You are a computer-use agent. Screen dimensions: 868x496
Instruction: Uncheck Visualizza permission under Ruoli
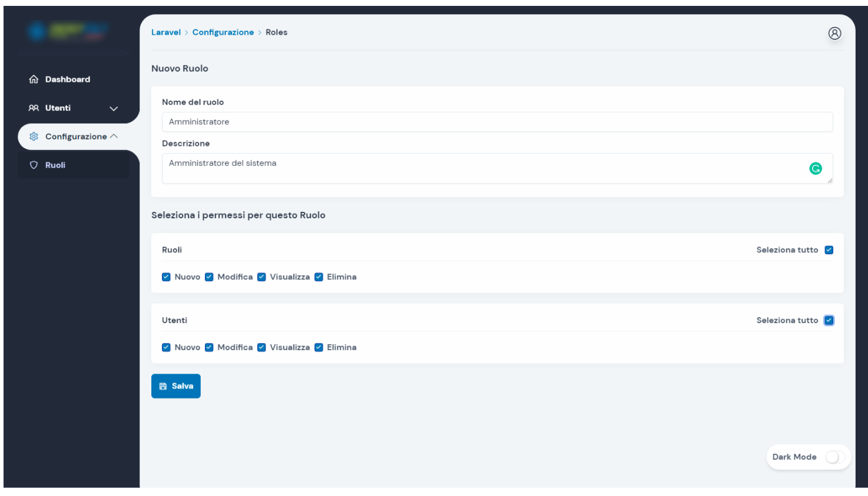[261, 277]
